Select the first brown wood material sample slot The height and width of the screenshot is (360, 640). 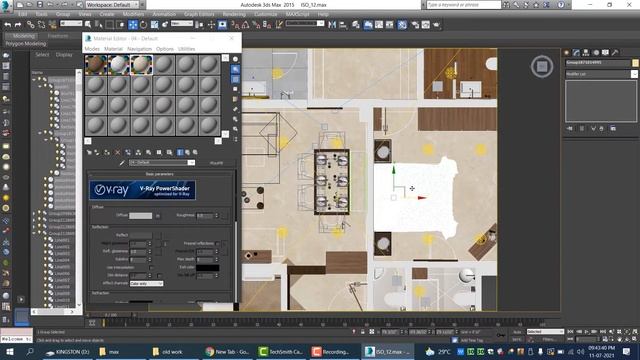click(x=96, y=65)
